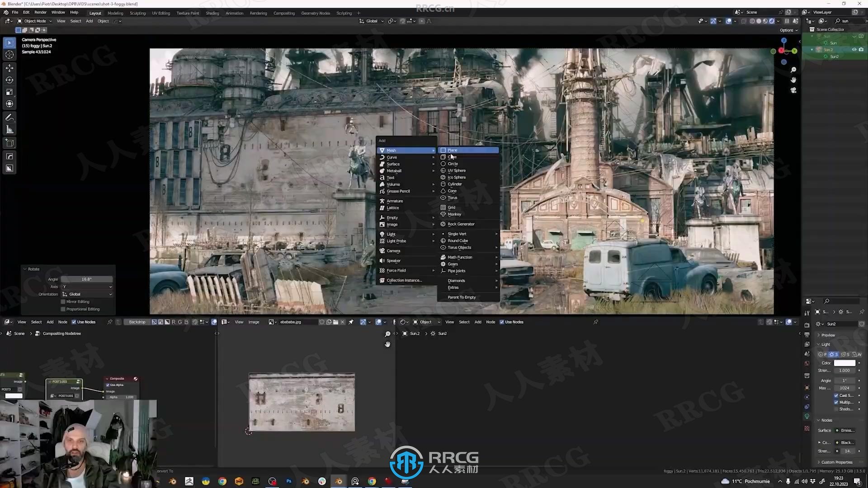The image size is (868, 488).
Task: Open the Orientation dropdown in Rotate panel
Action: (87, 295)
